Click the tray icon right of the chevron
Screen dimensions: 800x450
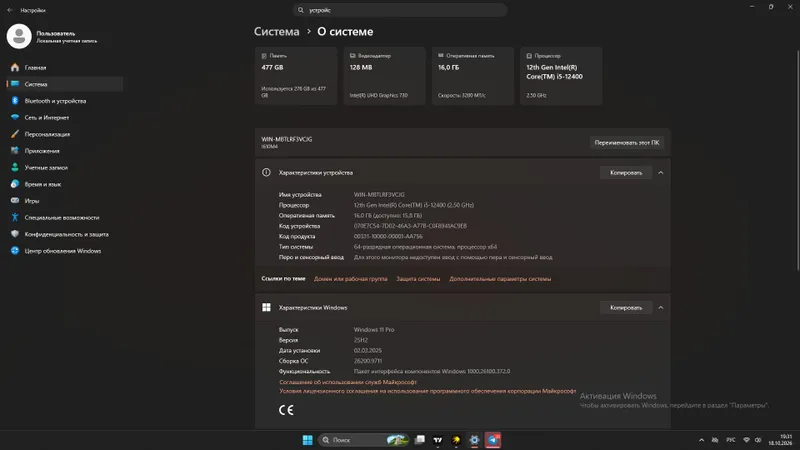coord(715,440)
